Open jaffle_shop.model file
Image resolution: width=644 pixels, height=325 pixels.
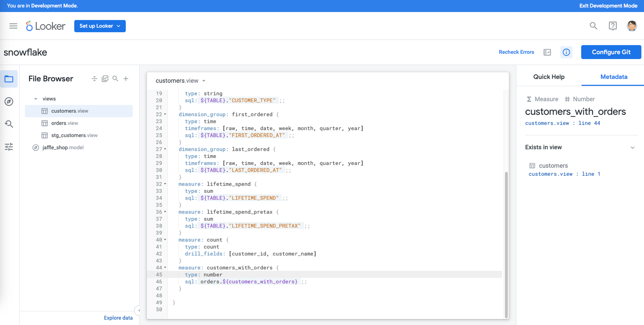(x=63, y=148)
